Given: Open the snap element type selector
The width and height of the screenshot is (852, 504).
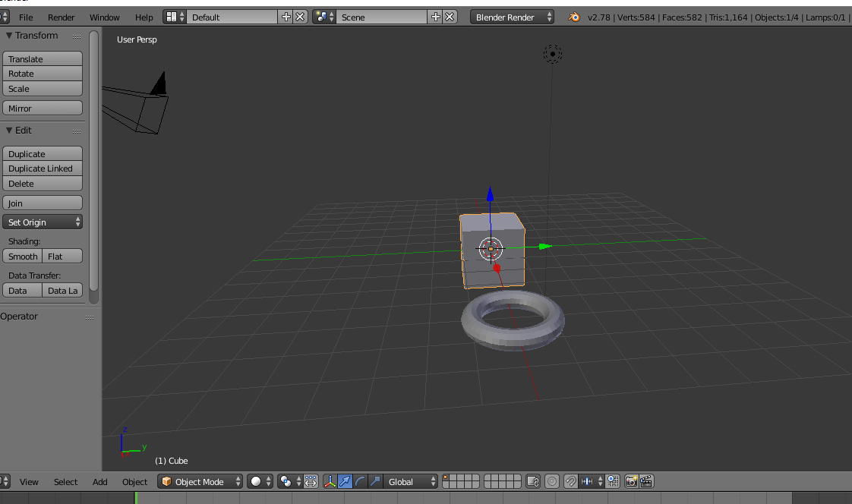Looking at the screenshot, I should coord(592,481).
